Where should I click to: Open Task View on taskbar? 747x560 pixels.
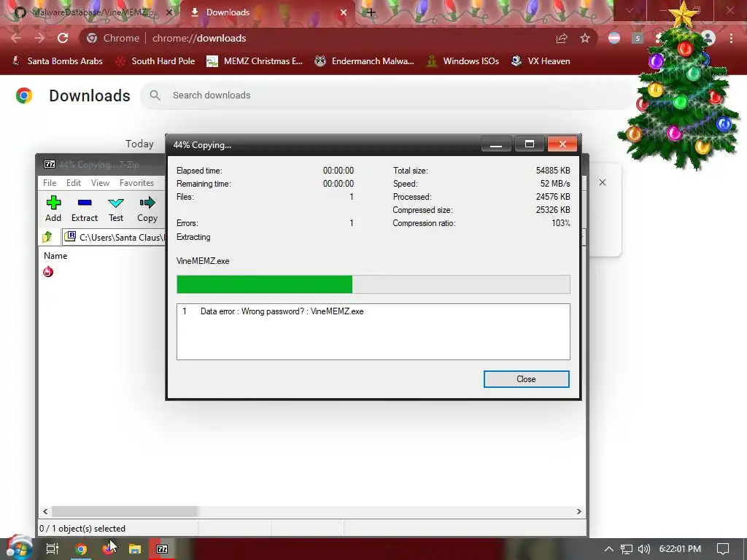52,549
